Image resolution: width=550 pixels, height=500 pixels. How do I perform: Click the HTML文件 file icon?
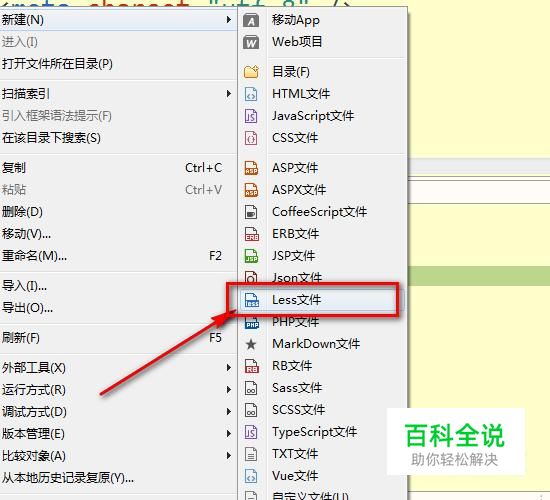click(251, 94)
